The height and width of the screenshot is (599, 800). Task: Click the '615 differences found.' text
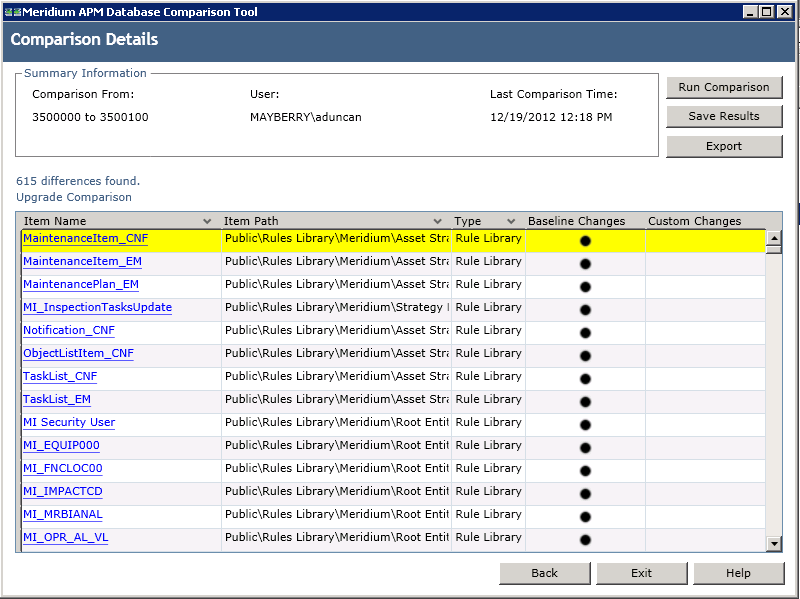(x=78, y=181)
